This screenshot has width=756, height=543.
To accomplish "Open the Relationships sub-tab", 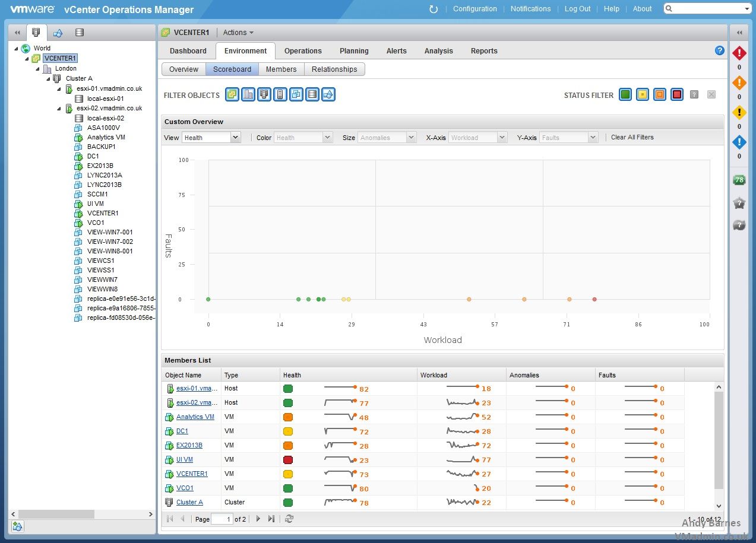I will (334, 69).
